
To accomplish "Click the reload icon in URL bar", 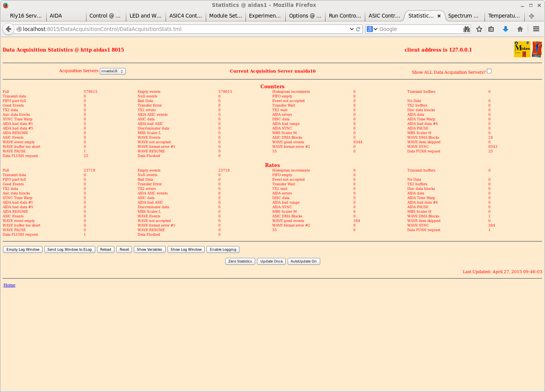I will point(358,29).
